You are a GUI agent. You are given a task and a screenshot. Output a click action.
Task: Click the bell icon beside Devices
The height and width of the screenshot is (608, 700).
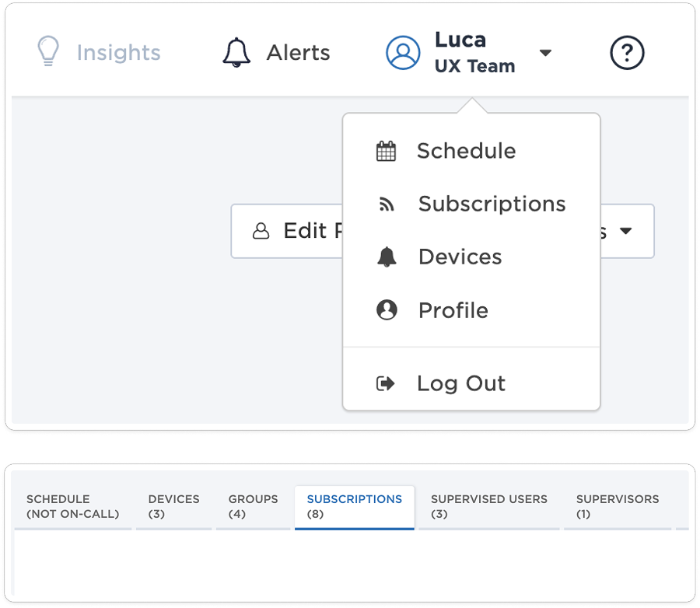coord(386,257)
